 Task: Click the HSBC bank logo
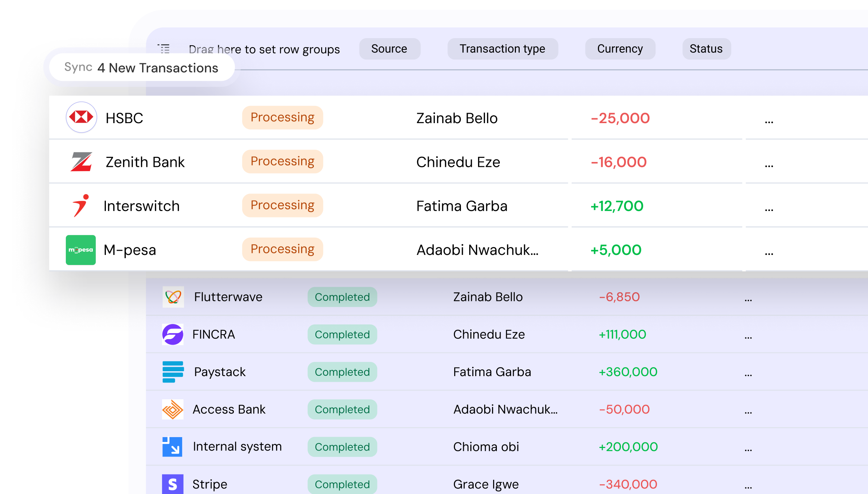point(81,117)
